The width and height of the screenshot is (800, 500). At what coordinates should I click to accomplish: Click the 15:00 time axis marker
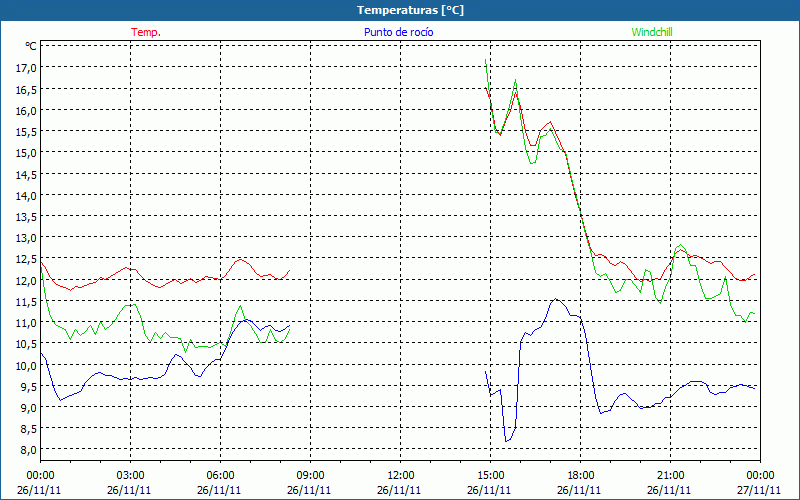(x=490, y=475)
